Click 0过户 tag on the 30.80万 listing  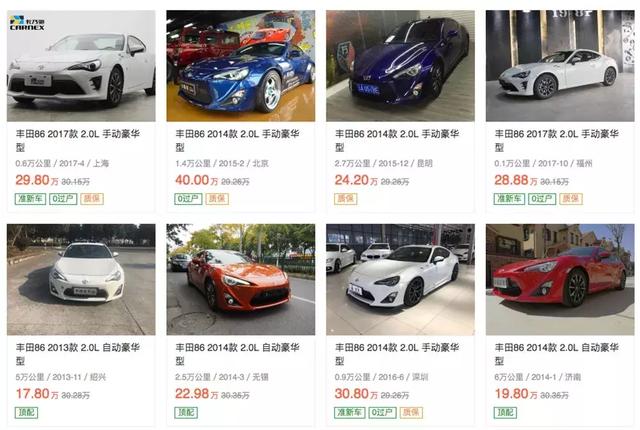[x=382, y=412]
